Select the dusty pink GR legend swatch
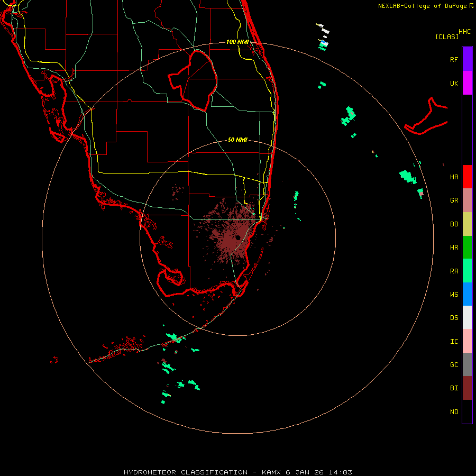The image size is (476, 476). [467, 200]
